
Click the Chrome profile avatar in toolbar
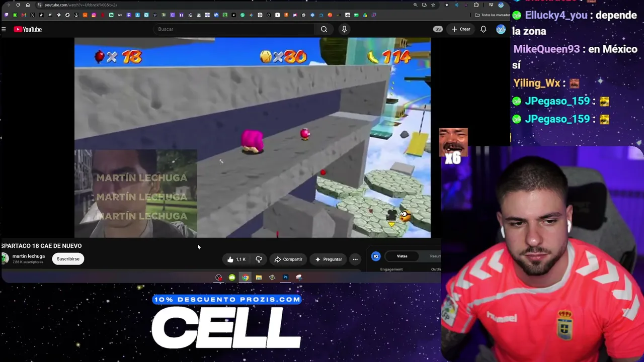tap(501, 5)
